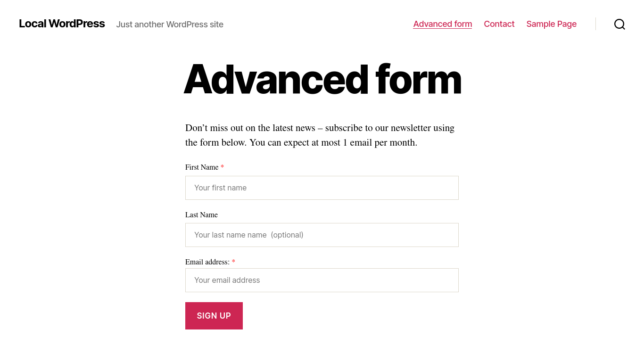Click the vertical divider beside the search icon

point(595,24)
